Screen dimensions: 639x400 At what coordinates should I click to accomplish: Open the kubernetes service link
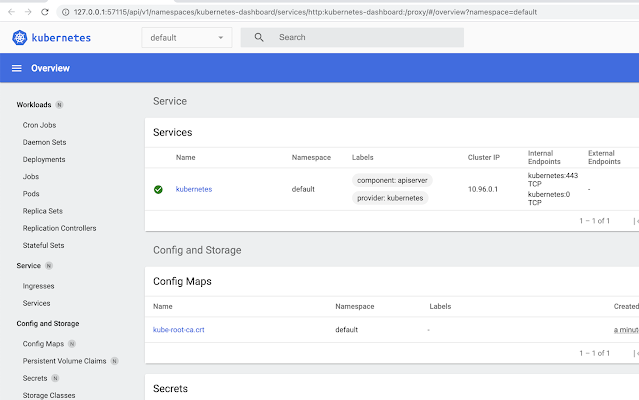click(194, 189)
